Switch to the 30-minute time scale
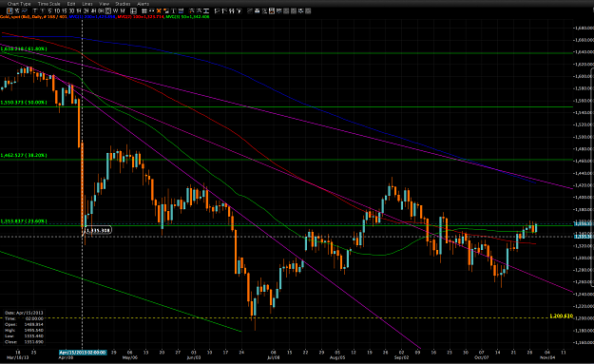The image size is (594, 364). point(71,11)
